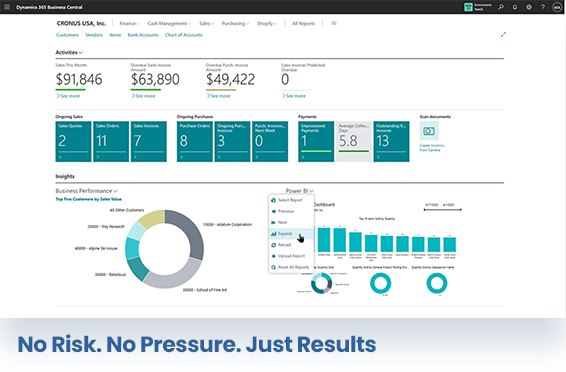Click See more under Sales Invoices Predicted Overdue
This screenshot has height=372, width=566.
294,96
